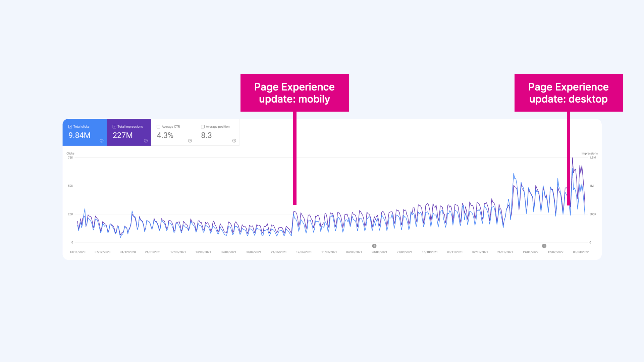The height and width of the screenshot is (362, 644).
Task: Click the Clicks axis label on the left
Action: [70, 153]
